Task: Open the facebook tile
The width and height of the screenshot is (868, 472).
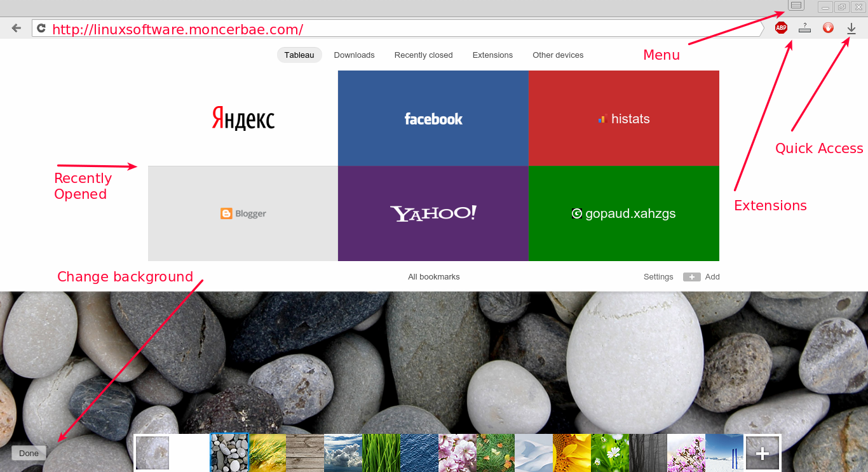Action: [433, 118]
